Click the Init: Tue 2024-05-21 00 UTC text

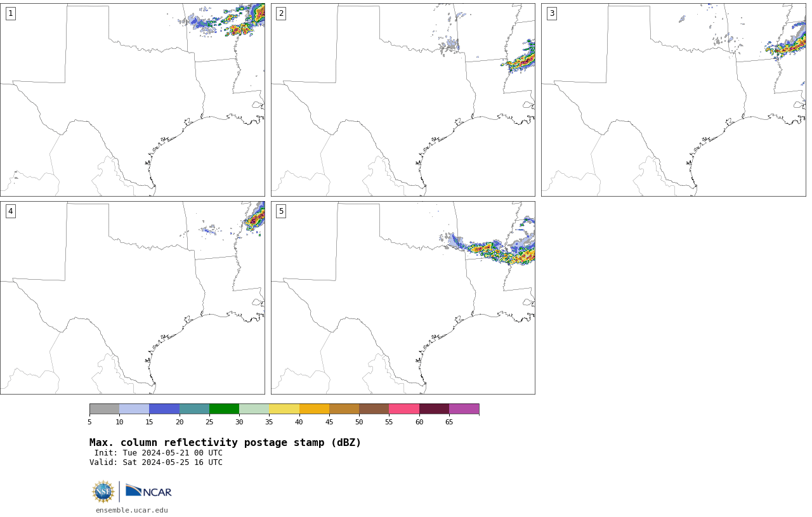click(159, 453)
